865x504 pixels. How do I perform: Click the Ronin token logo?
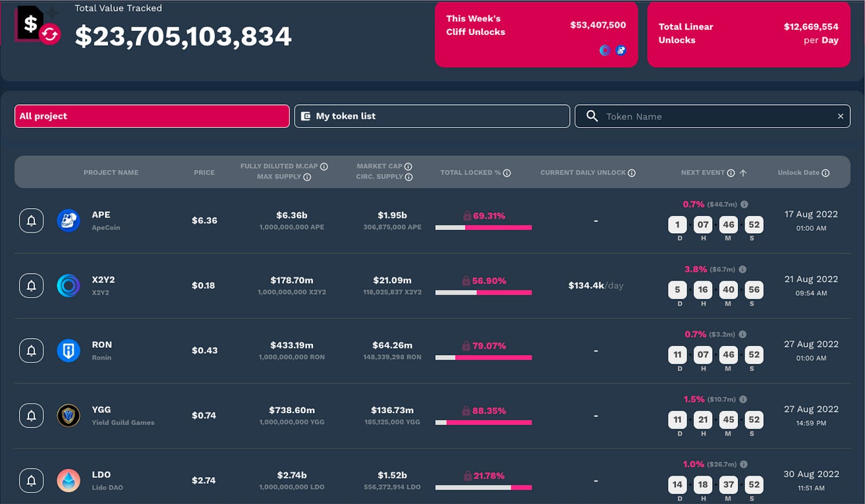tap(68, 351)
